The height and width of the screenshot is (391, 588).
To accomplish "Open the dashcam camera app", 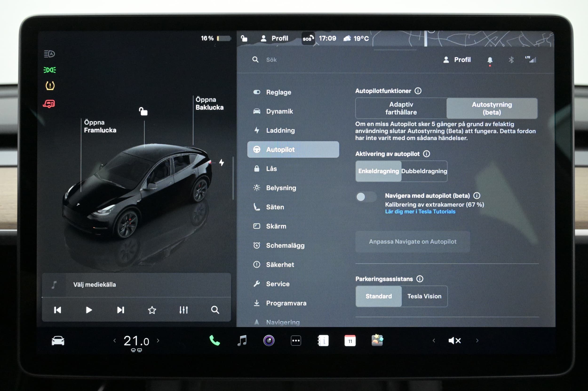I will (x=269, y=341).
